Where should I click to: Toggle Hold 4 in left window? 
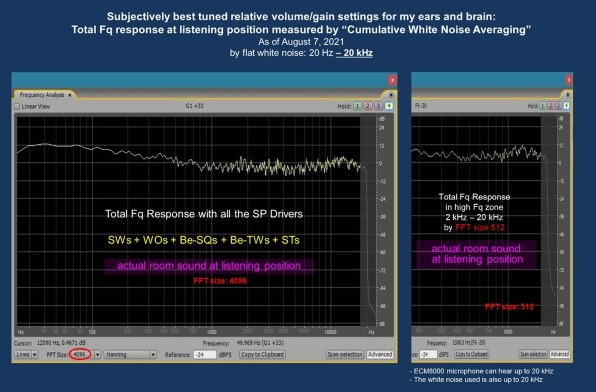tap(389, 106)
